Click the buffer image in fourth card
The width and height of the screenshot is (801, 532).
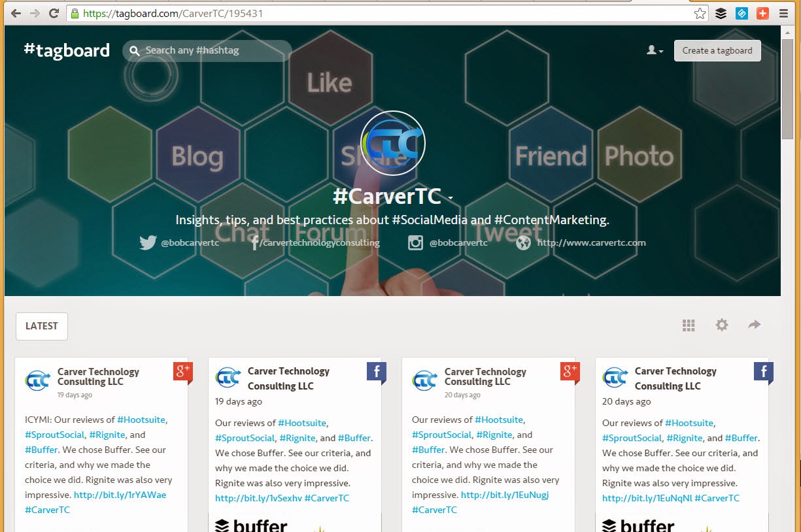(x=681, y=524)
